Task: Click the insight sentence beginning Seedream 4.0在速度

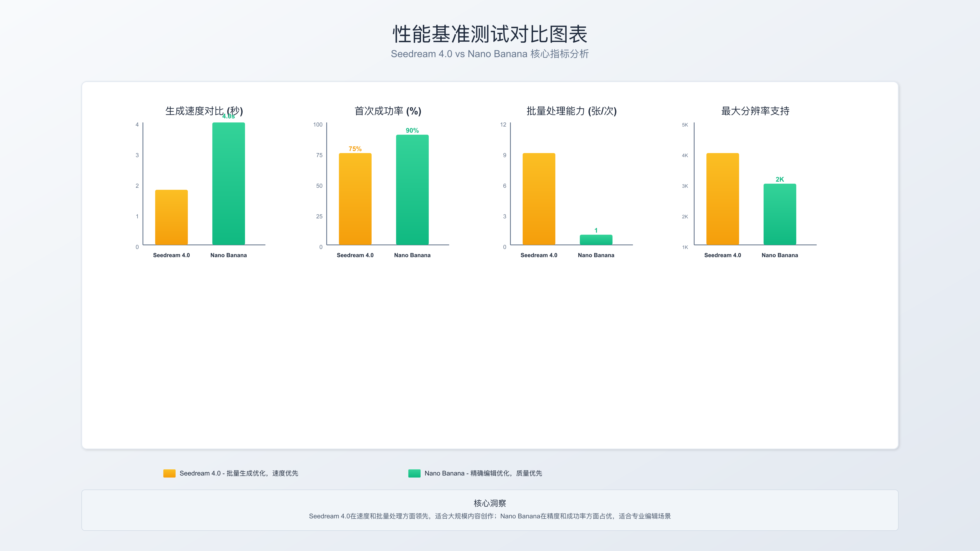Action: coord(490,516)
